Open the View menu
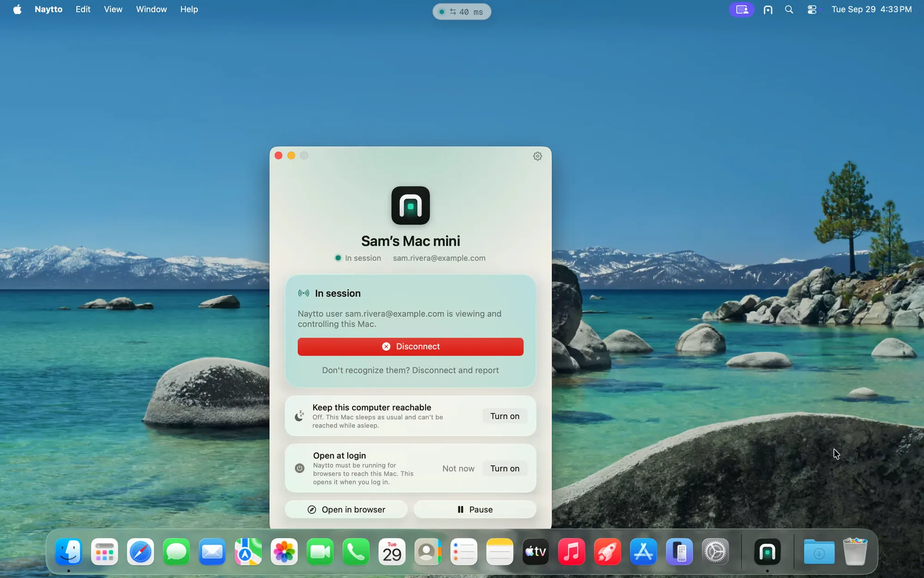Screen dimensions: 924x578 pyautogui.click(x=113, y=9)
